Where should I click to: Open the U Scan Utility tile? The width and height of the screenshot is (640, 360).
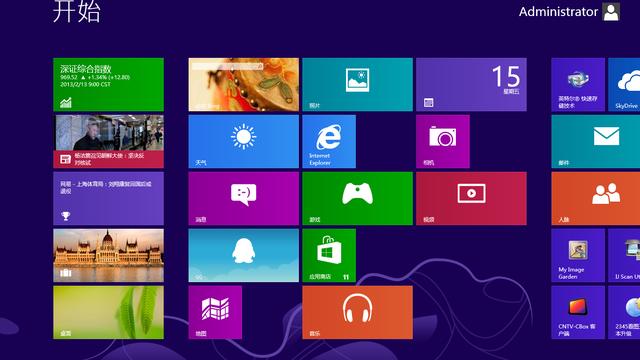pos(624,255)
